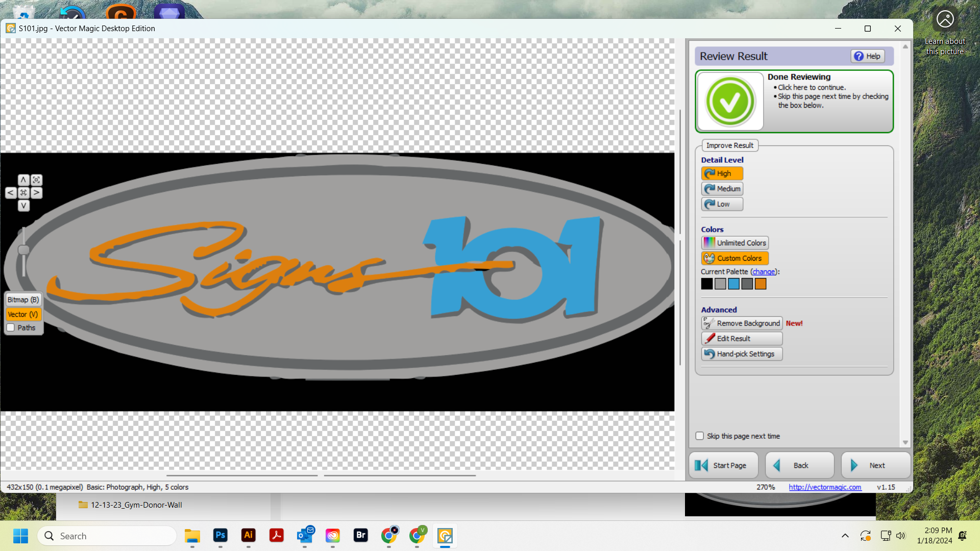
Task: Pick the dark gray palette swatch
Action: point(747,284)
